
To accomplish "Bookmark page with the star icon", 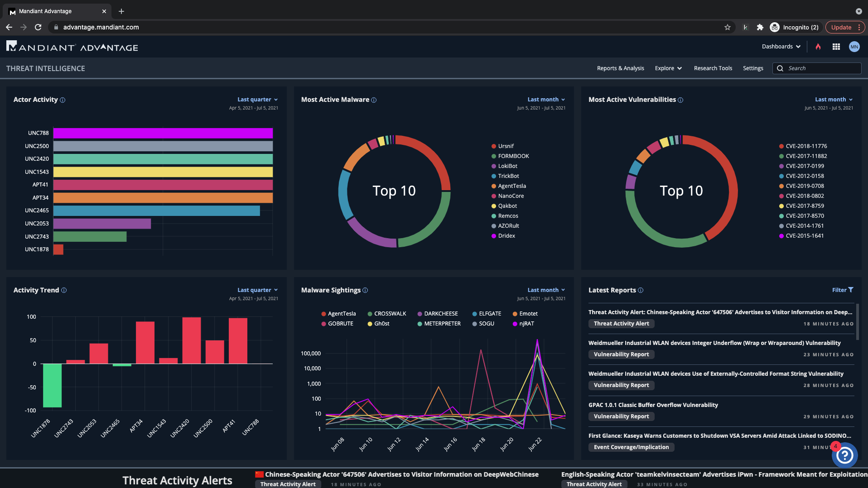I will coord(728,27).
